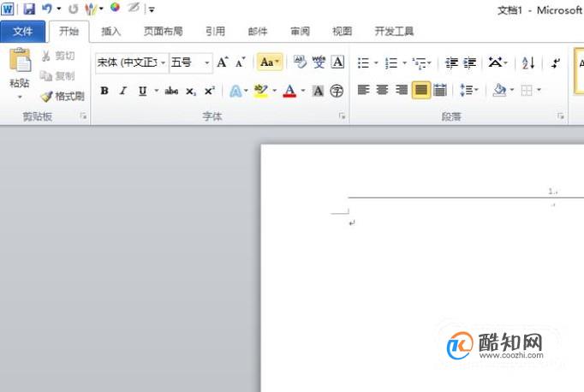Click the Bullets list icon
This screenshot has height=392, width=584.
pos(363,63)
